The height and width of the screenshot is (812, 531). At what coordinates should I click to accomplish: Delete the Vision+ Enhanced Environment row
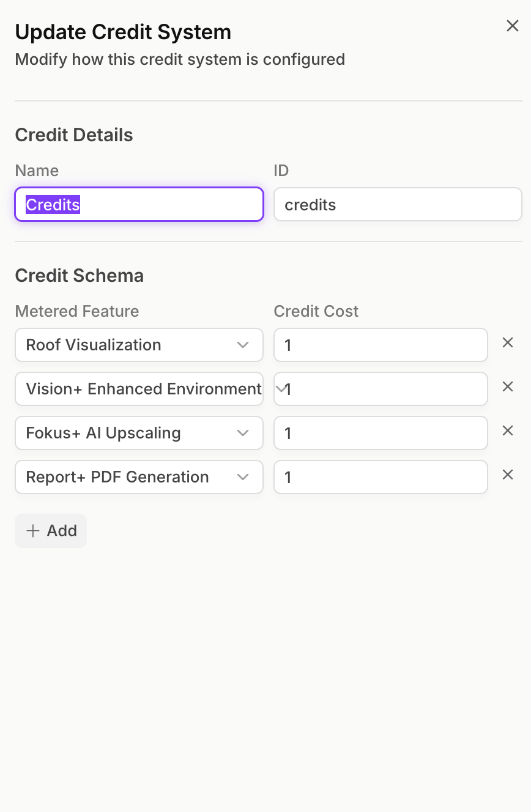(507, 387)
